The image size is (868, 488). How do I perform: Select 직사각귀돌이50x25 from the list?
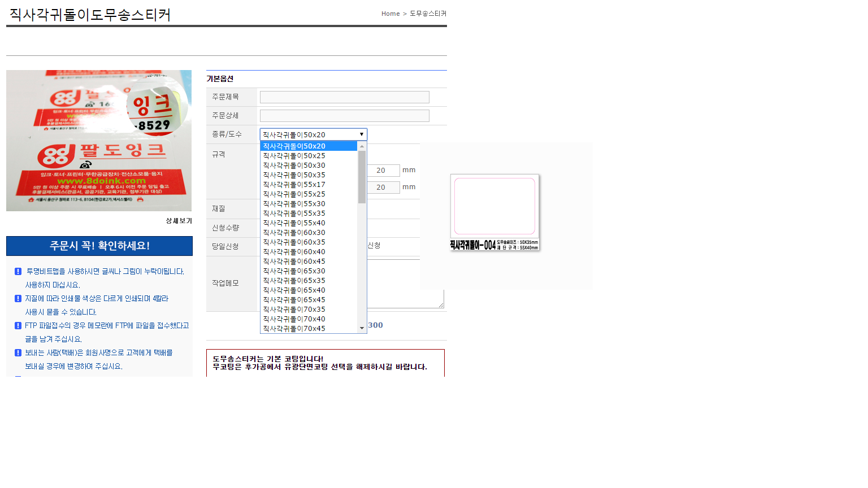(294, 156)
